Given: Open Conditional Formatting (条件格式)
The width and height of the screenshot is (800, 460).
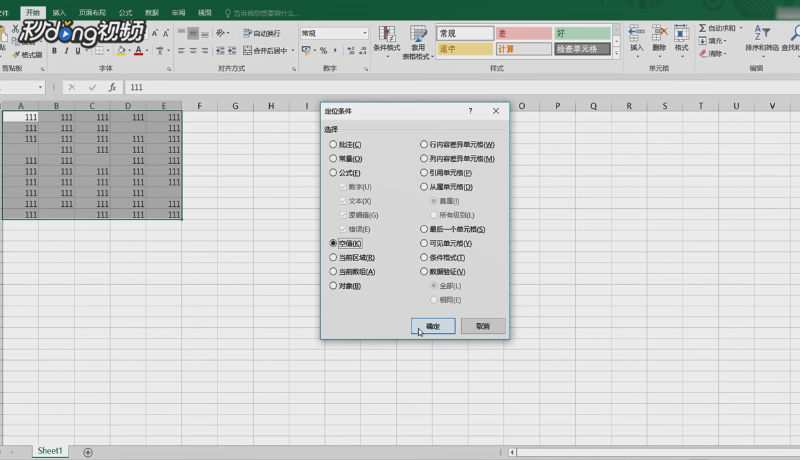Looking at the screenshot, I should click(x=387, y=41).
